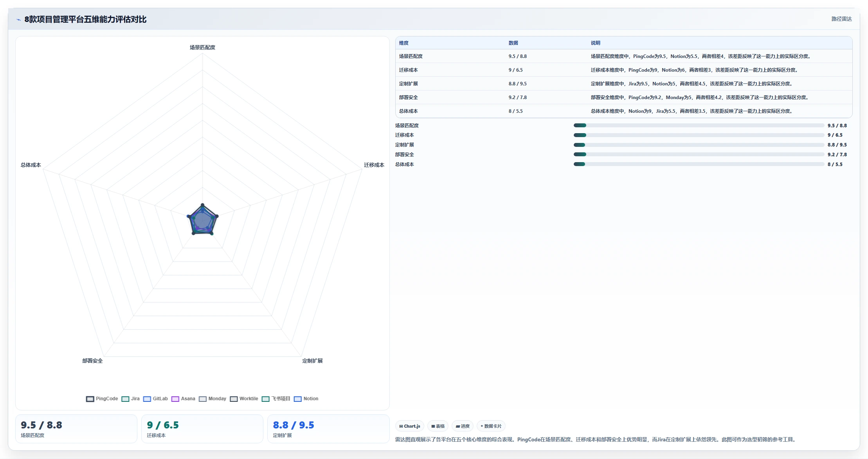Click the 定制扩展 description mentioning Jira为9.5

click(692, 84)
